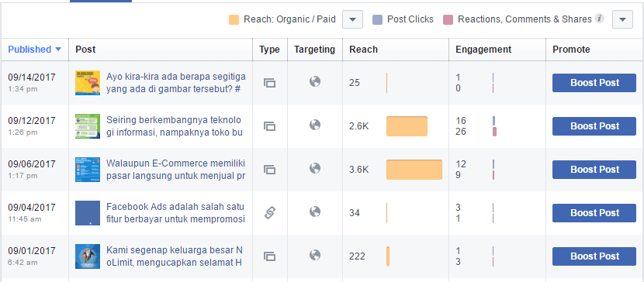Click the photo album type icon for 09/14/2017 post

click(x=269, y=83)
